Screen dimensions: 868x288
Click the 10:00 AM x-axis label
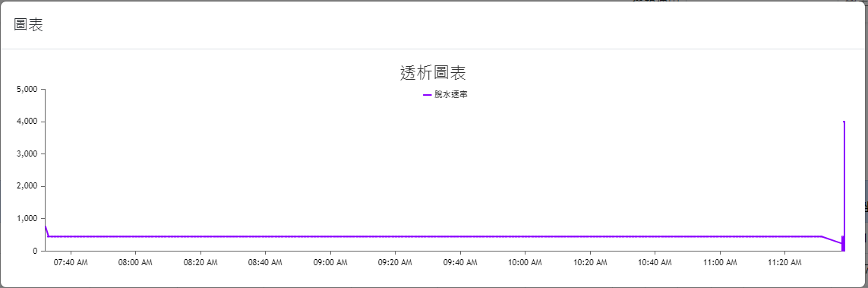pyautogui.click(x=525, y=262)
